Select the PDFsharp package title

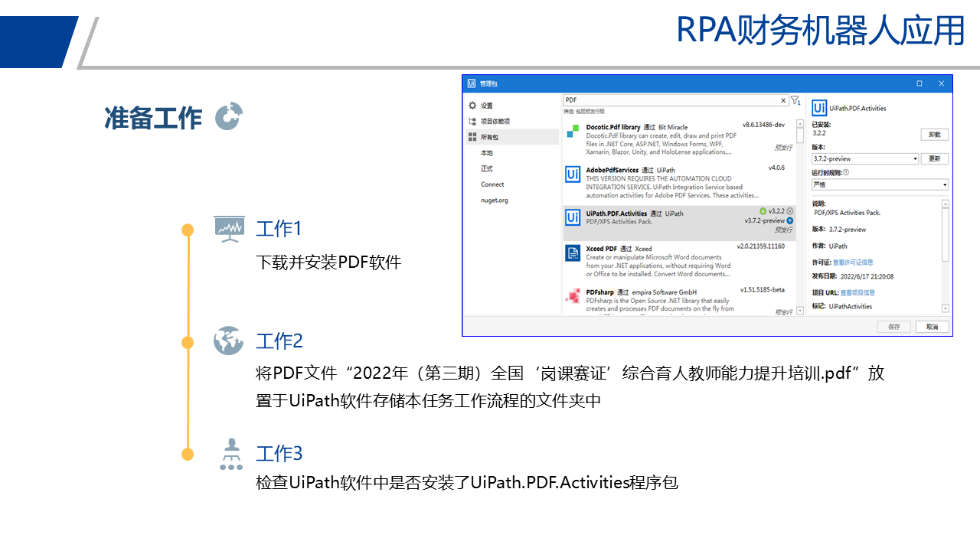pyautogui.click(x=600, y=292)
